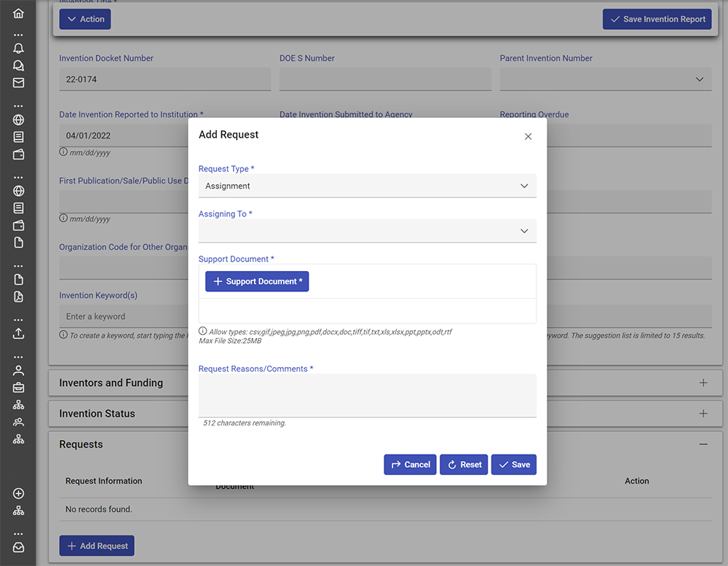Open the briefcase icon in sidebar
This screenshot has height=566, width=728.
[x=18, y=387]
